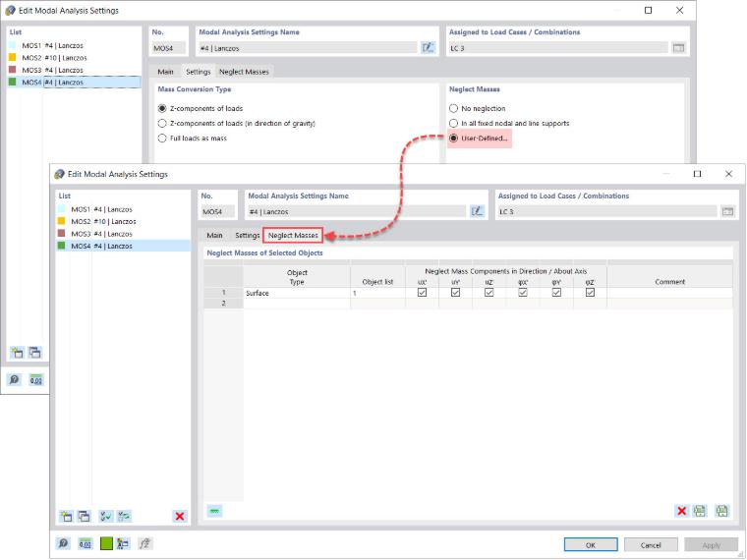Click help search icon in back window footer
The height and width of the screenshot is (560, 747).
point(15,379)
